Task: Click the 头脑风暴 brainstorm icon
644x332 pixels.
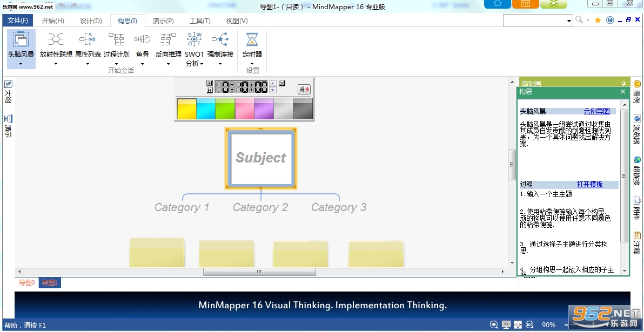Action: [21, 39]
